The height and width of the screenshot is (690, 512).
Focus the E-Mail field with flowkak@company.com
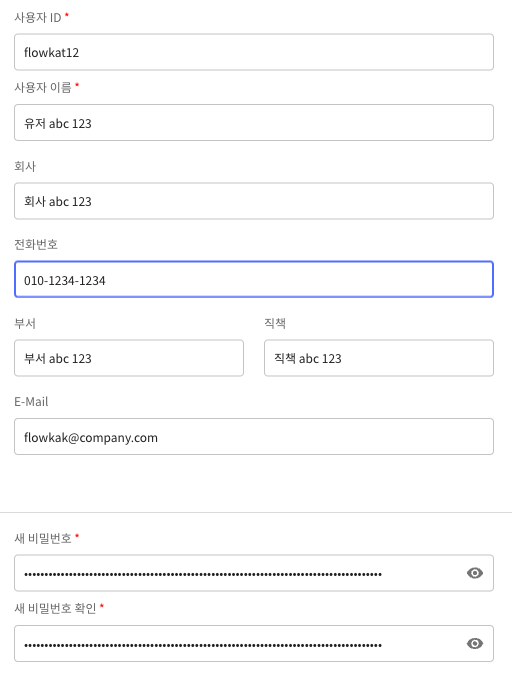click(254, 437)
